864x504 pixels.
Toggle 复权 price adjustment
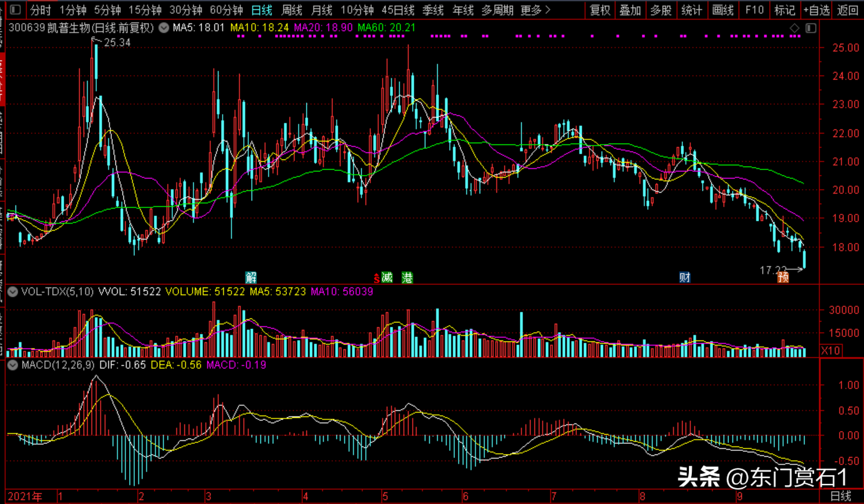[x=600, y=10]
